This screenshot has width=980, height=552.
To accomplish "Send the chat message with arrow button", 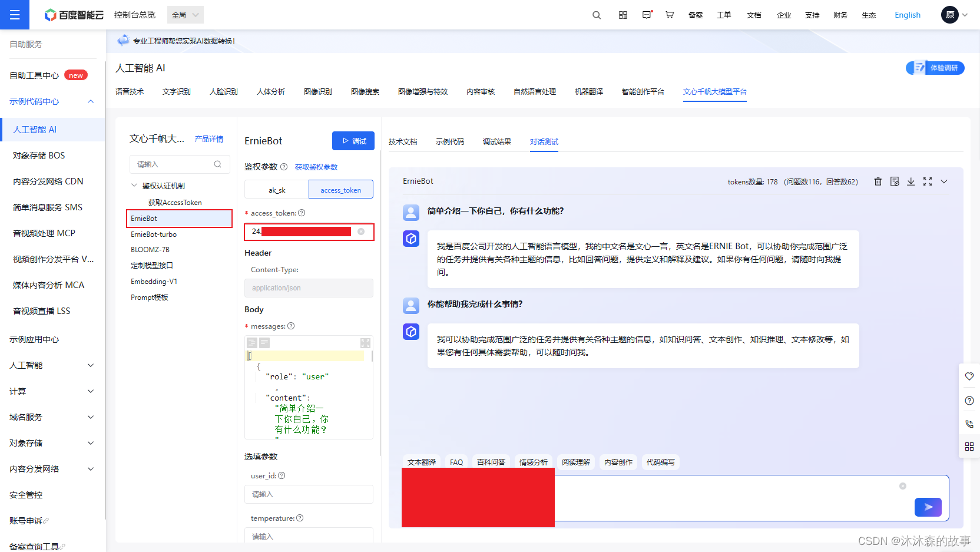I will 928,507.
